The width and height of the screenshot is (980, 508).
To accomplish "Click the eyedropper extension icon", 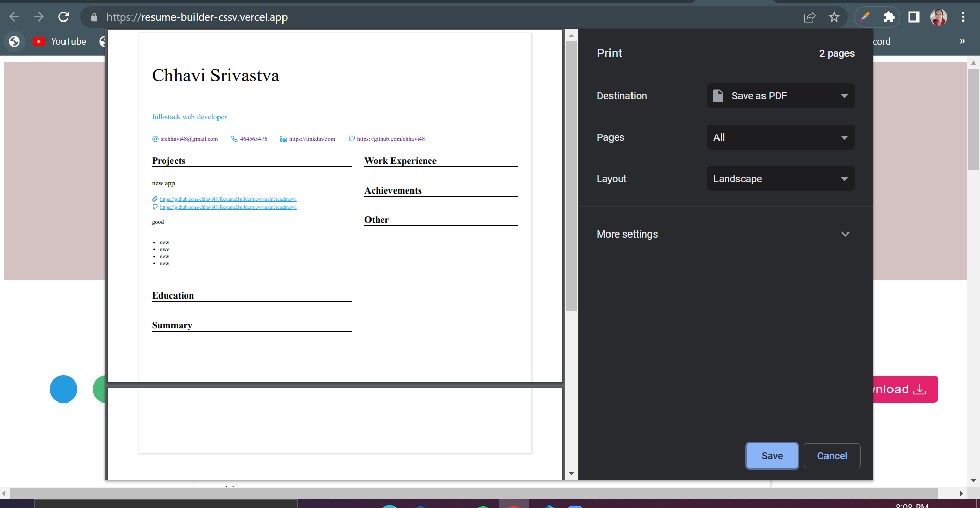I will (x=865, y=17).
